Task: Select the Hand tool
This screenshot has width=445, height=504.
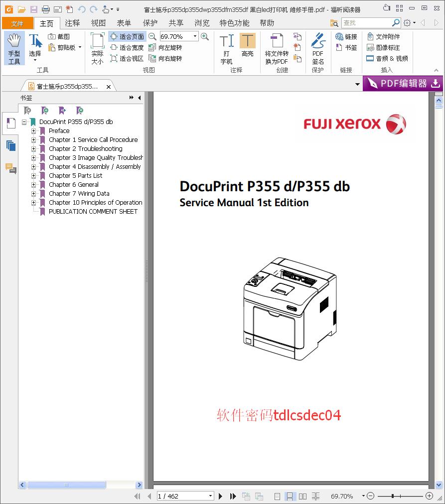Action: (14, 48)
